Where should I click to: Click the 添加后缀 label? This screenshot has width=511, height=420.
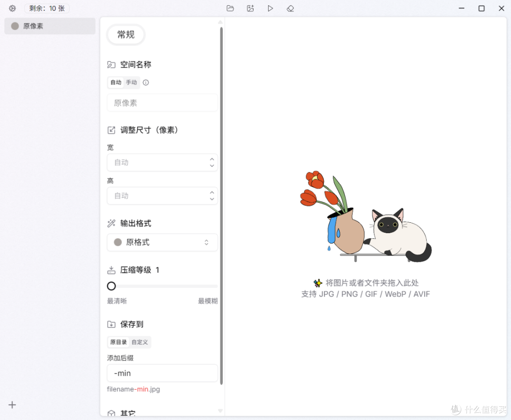120,358
